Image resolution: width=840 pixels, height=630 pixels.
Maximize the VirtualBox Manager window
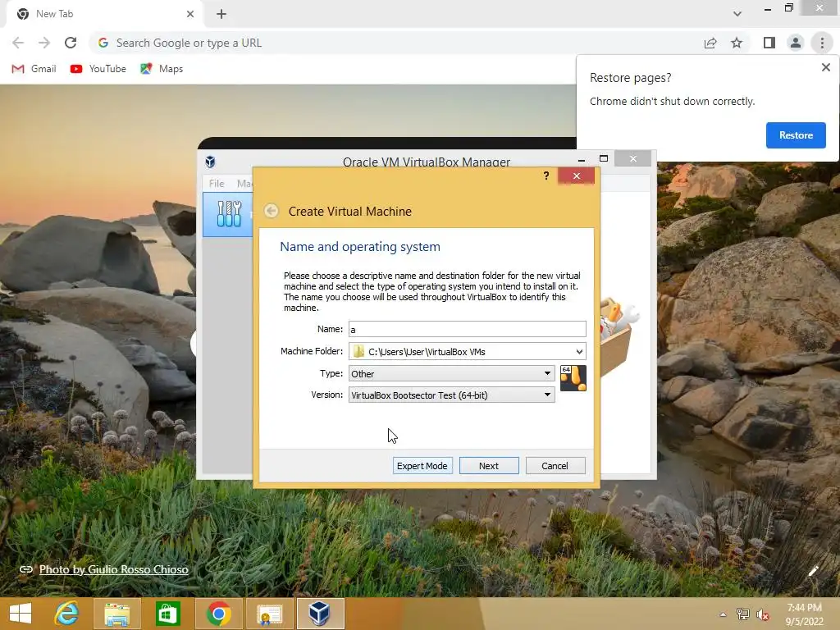604,158
